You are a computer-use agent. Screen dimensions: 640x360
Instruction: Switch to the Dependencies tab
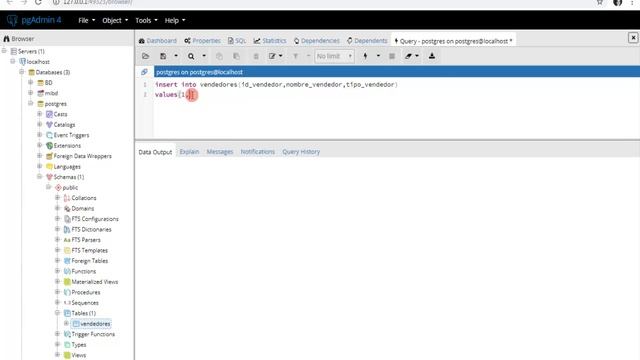coord(316,40)
